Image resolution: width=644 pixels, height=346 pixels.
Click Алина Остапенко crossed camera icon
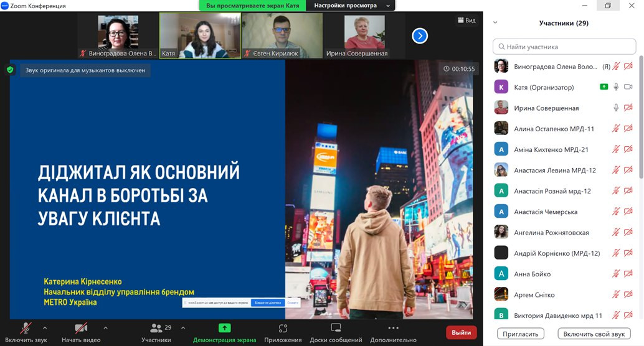pos(628,128)
